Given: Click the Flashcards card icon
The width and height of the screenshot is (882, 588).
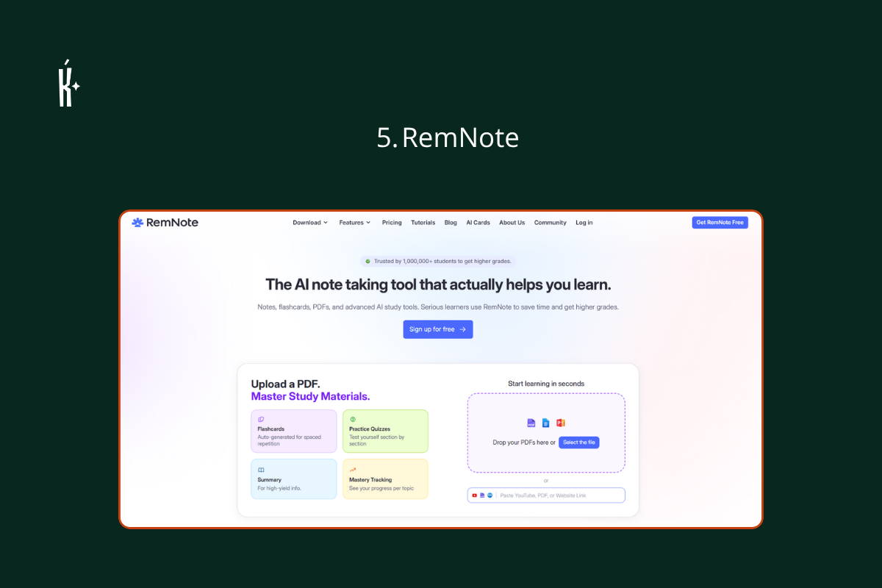Looking at the screenshot, I should (x=261, y=420).
